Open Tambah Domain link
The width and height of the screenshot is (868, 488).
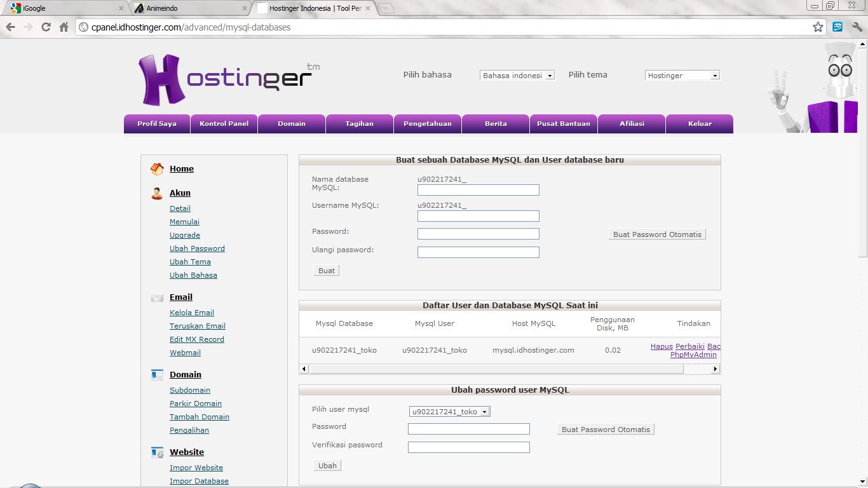click(200, 417)
